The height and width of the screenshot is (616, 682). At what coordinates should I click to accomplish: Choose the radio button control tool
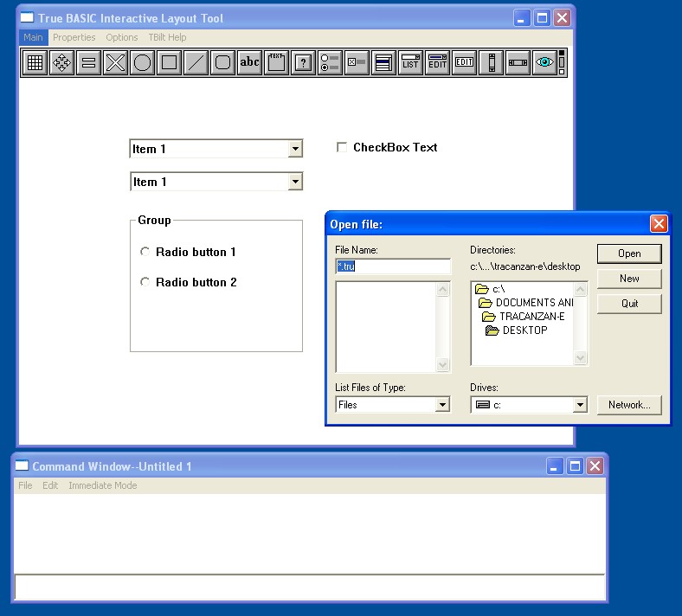tap(330, 63)
